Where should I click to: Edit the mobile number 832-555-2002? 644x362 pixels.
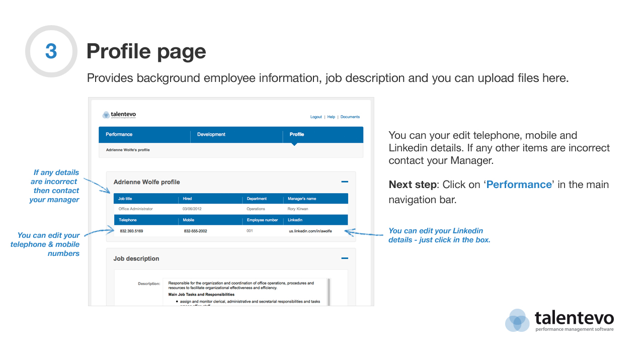tap(195, 231)
